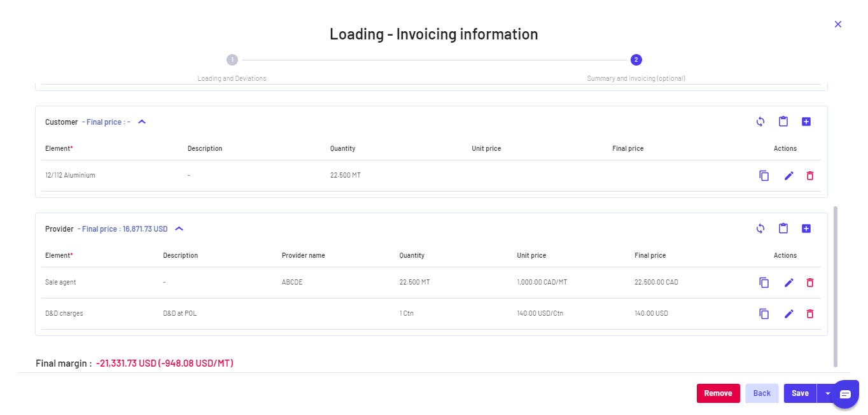Click the 140.00 USD final price
Viewport: 868px width, 415px height.
[x=651, y=313]
